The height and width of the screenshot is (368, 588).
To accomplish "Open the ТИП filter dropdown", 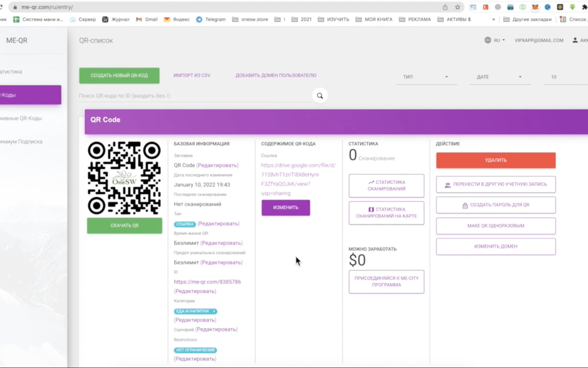I will [427, 77].
